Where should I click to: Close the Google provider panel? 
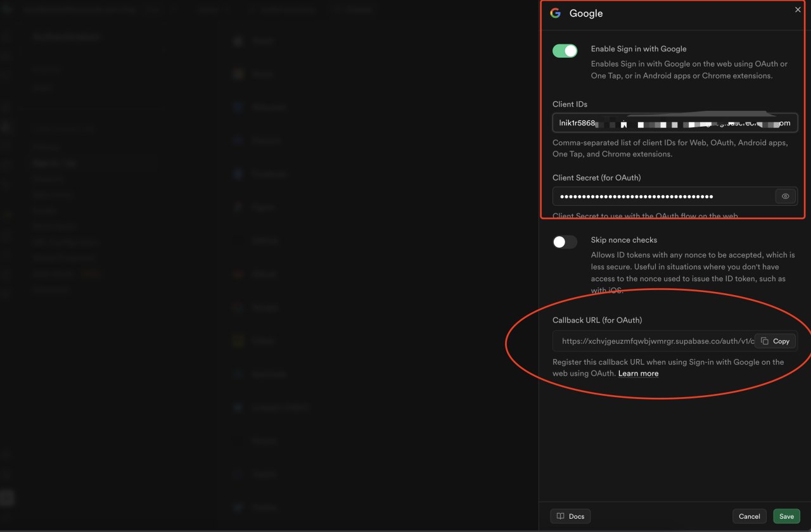click(798, 9)
